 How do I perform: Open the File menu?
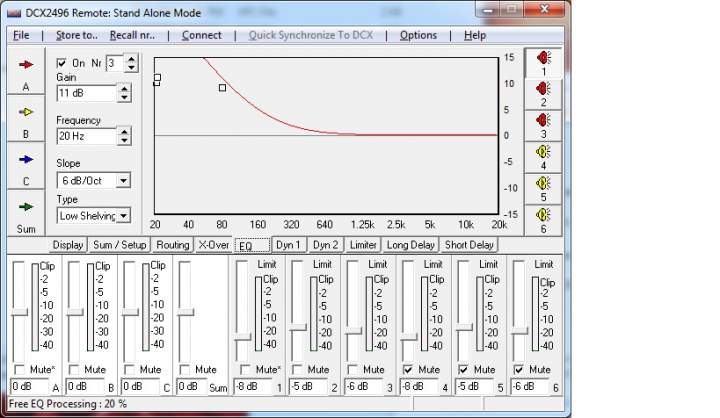[21, 35]
